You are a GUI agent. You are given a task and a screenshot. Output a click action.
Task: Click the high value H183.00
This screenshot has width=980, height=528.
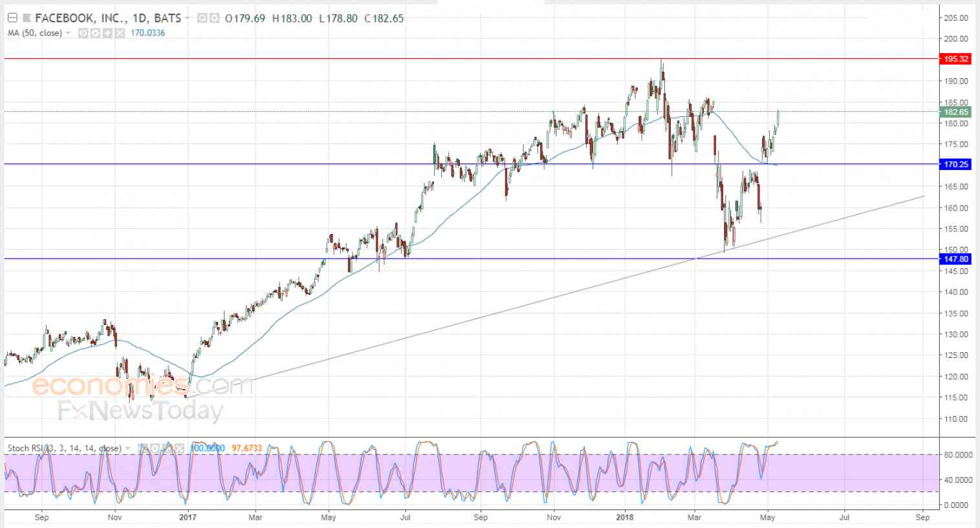pyautogui.click(x=293, y=18)
